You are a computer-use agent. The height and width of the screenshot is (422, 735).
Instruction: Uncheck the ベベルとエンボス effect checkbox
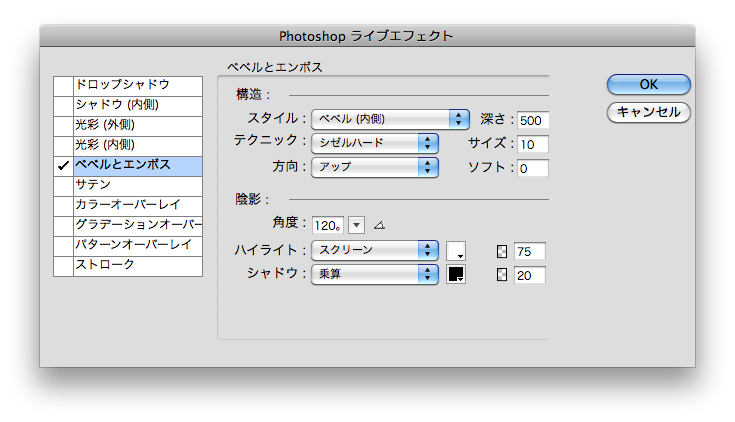click(63, 166)
